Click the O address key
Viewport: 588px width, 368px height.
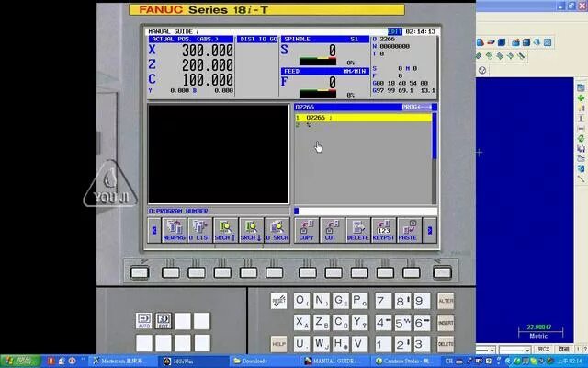point(302,301)
